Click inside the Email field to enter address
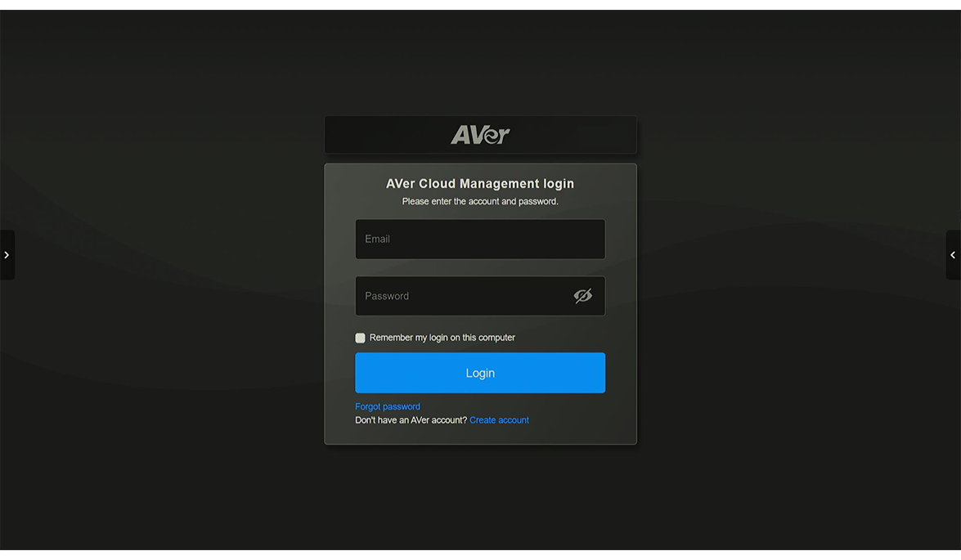Viewport: 961px width, 560px height. (x=480, y=239)
